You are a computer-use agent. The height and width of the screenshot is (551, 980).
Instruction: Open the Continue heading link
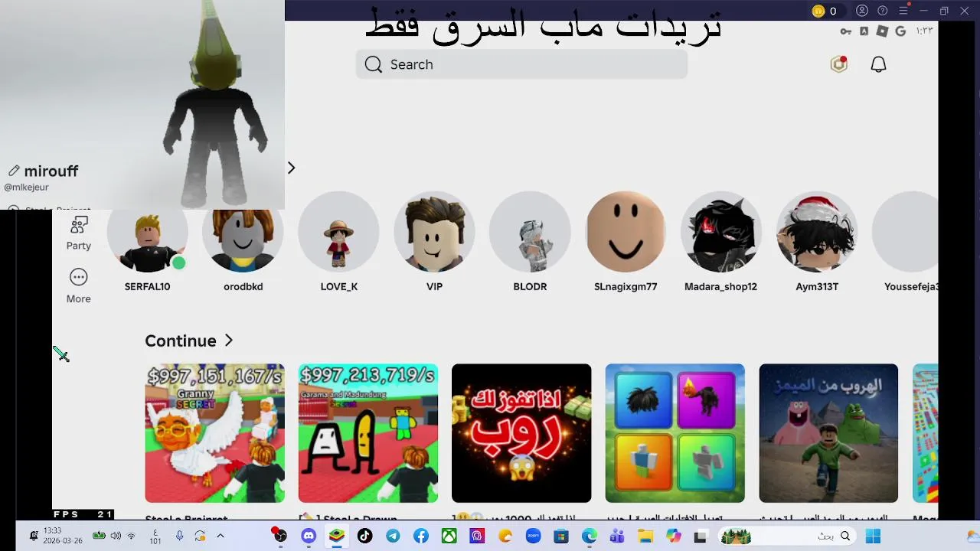(x=181, y=341)
